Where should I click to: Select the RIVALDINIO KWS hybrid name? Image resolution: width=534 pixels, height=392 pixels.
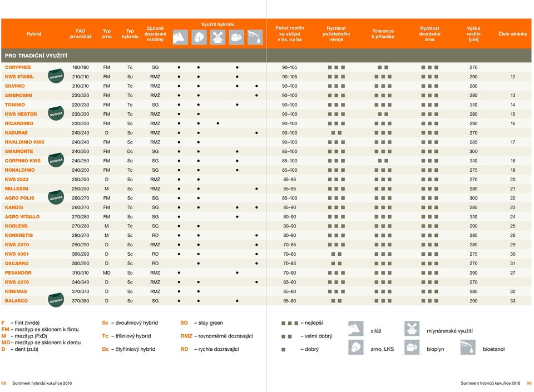click(x=24, y=142)
